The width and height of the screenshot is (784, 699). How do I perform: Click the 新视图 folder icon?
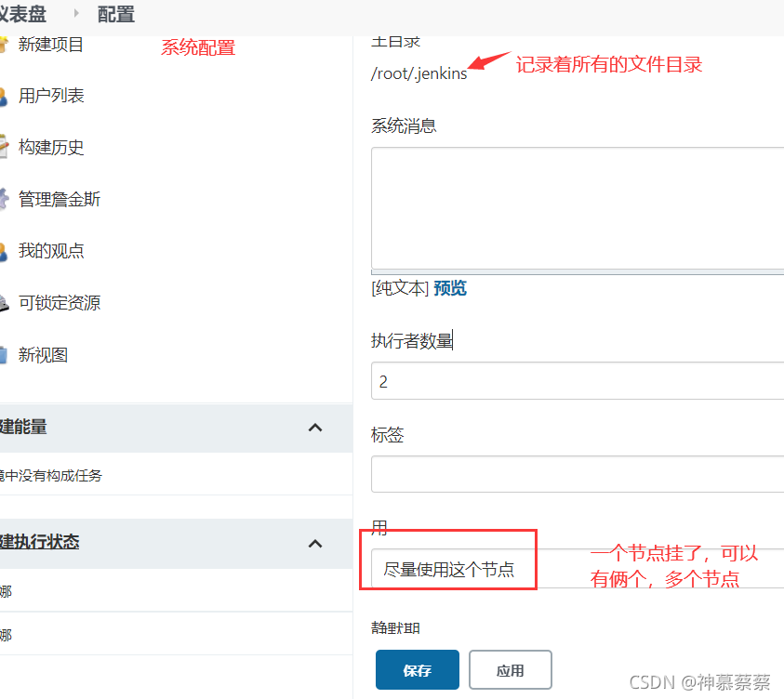point(4,355)
